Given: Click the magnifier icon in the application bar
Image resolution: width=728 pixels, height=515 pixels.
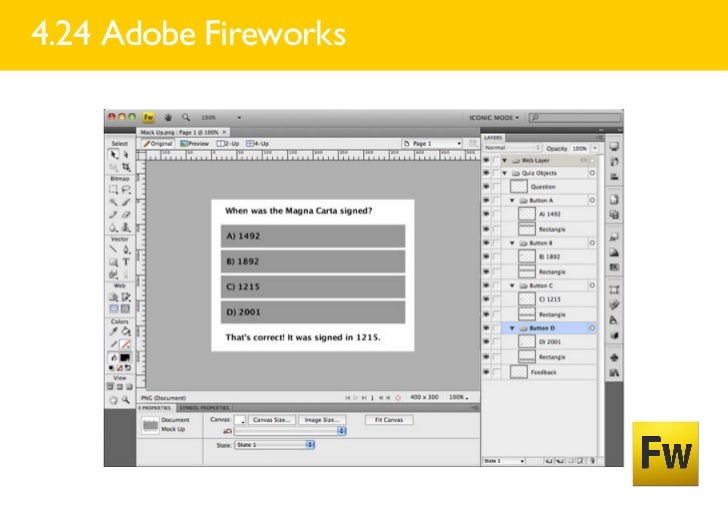Looking at the screenshot, I should tap(186, 117).
